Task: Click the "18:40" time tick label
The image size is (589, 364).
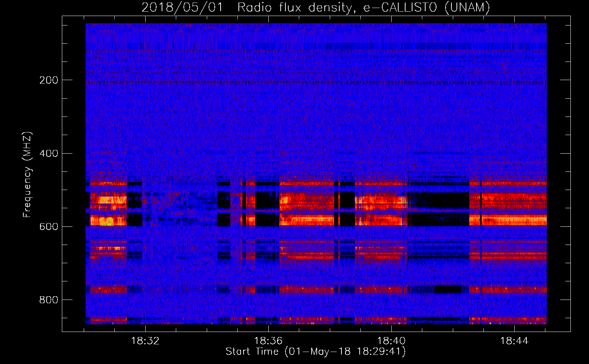Action: pyautogui.click(x=391, y=341)
